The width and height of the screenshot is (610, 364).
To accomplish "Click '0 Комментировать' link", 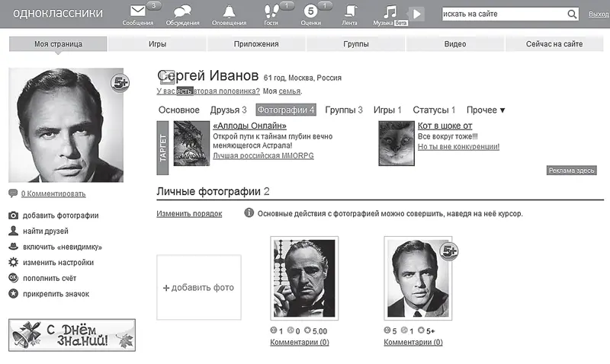I will click(53, 193).
